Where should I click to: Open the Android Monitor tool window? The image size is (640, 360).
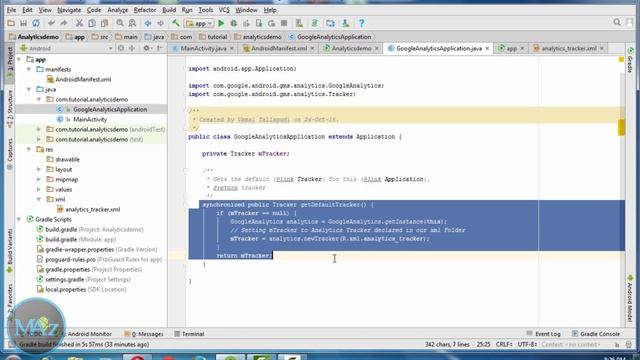pos(86,334)
